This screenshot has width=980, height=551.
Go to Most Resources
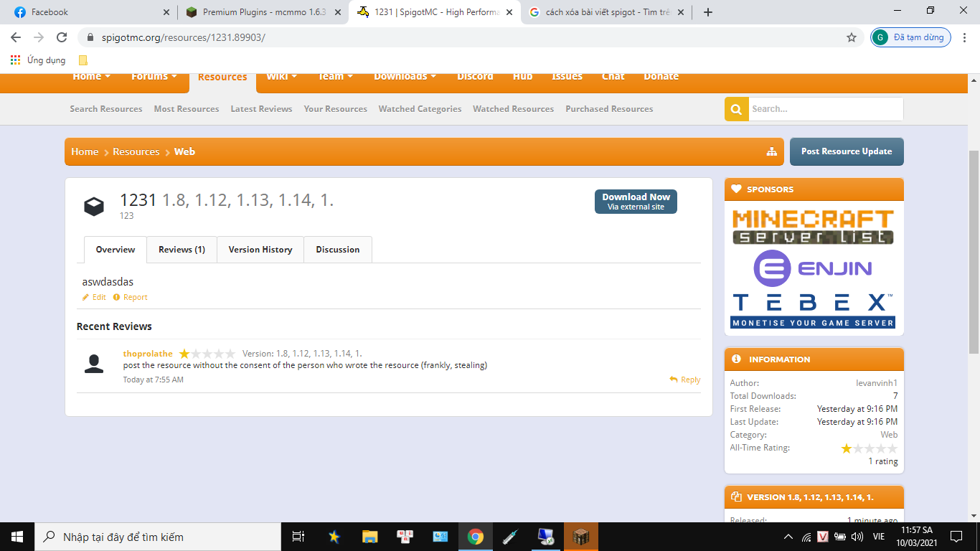187,109
